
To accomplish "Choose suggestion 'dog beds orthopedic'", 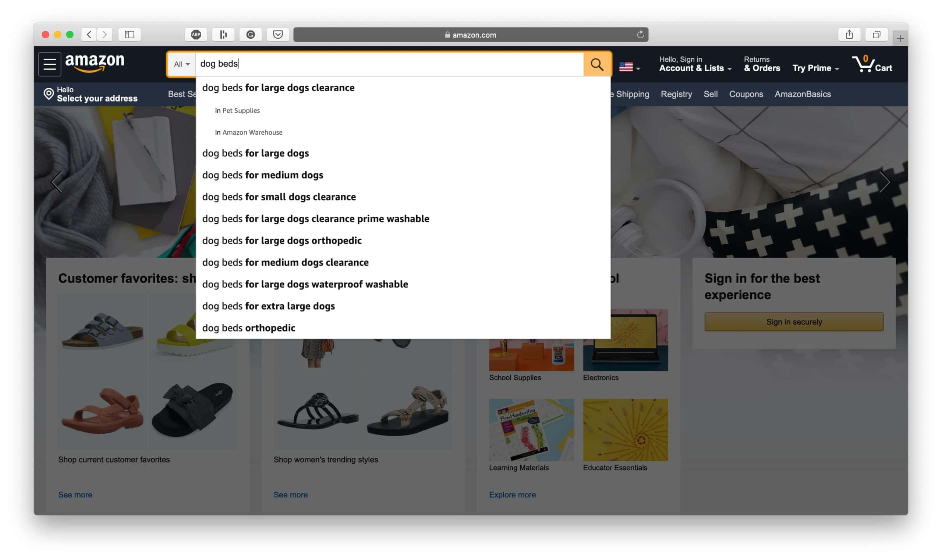I will [248, 327].
